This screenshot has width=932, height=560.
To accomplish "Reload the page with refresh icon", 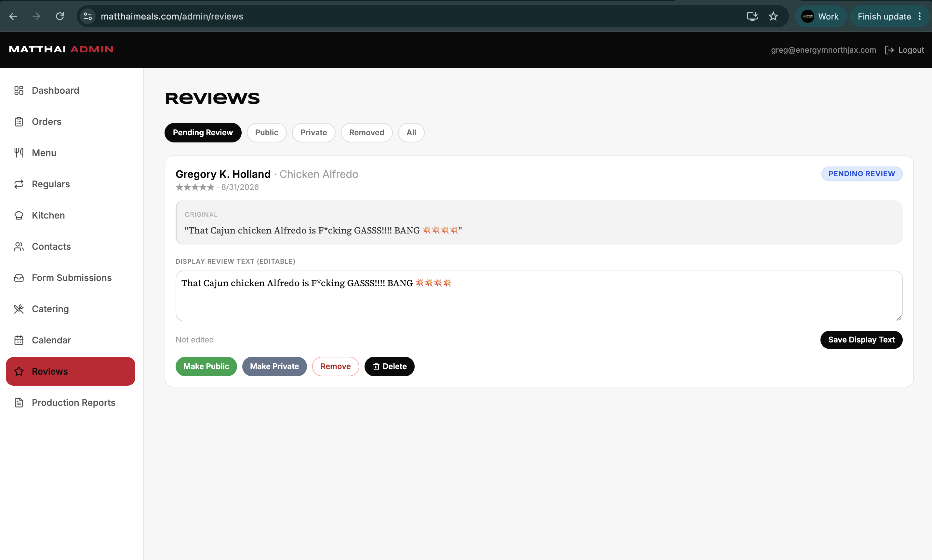I will click(x=60, y=16).
